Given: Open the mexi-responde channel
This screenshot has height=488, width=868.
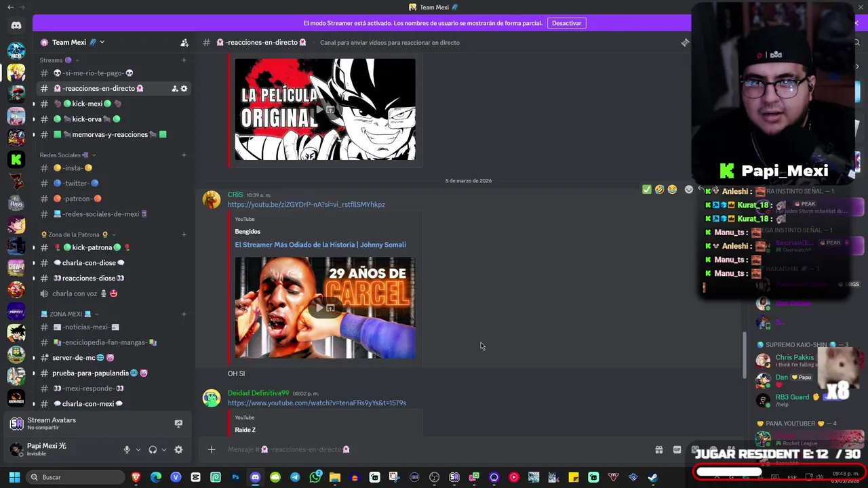Looking at the screenshot, I should point(113,388).
